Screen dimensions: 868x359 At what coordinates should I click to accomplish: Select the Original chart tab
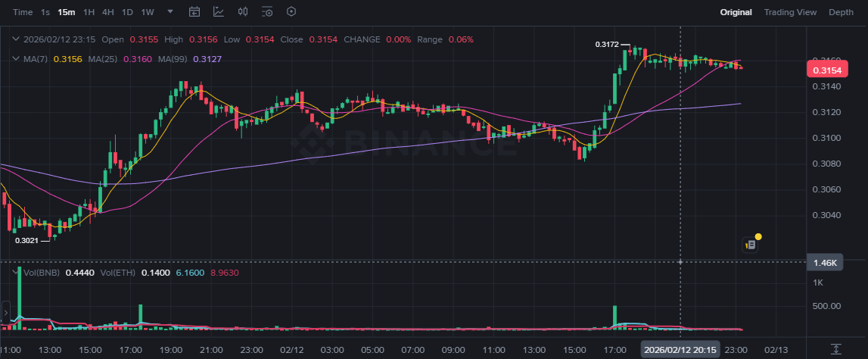coord(736,12)
